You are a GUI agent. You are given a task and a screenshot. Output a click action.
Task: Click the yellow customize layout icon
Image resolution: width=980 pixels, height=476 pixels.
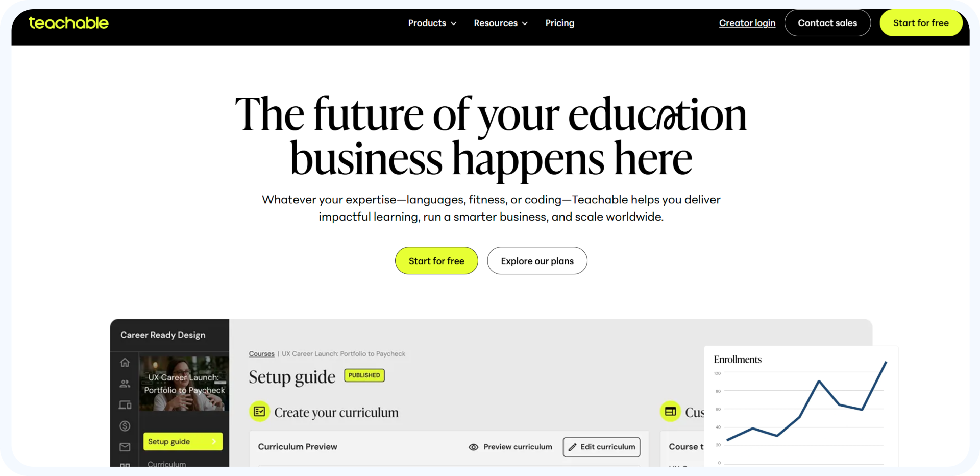point(670,412)
